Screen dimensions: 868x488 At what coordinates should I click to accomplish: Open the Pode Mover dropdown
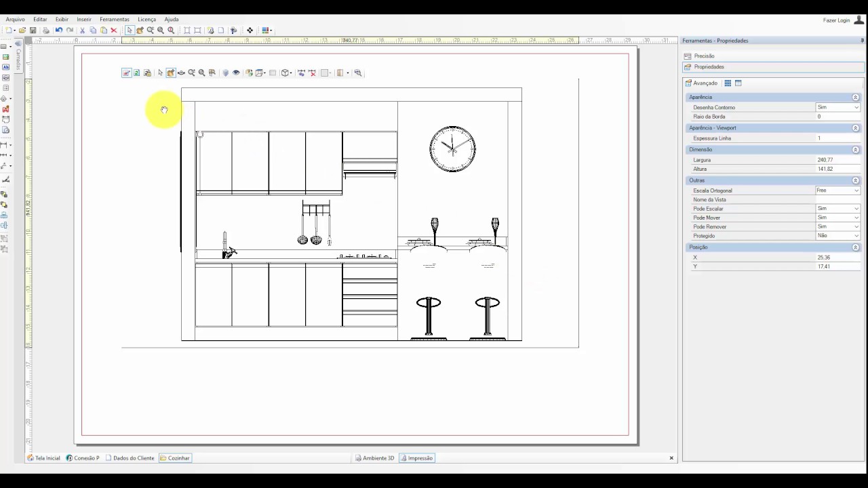[838, 218]
